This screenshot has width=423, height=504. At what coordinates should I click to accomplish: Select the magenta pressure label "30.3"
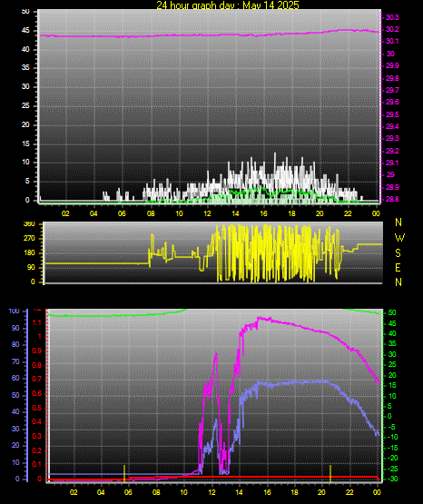point(392,17)
